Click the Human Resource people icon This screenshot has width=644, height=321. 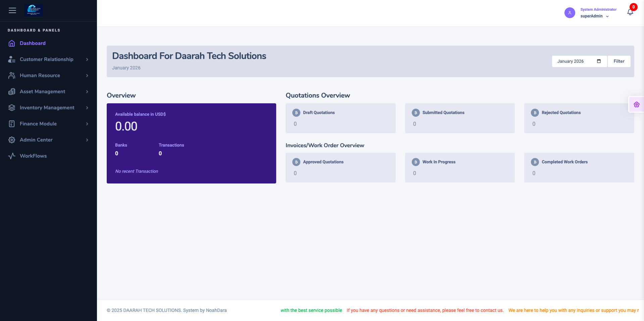12,75
